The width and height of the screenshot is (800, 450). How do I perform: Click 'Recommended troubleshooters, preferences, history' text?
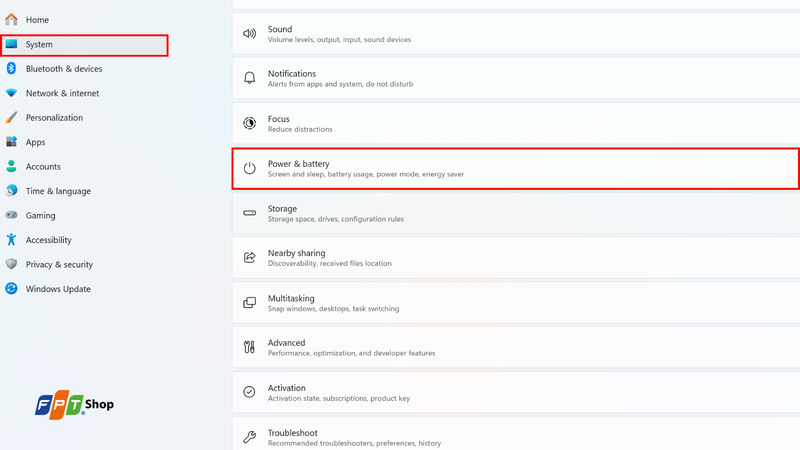pos(355,443)
